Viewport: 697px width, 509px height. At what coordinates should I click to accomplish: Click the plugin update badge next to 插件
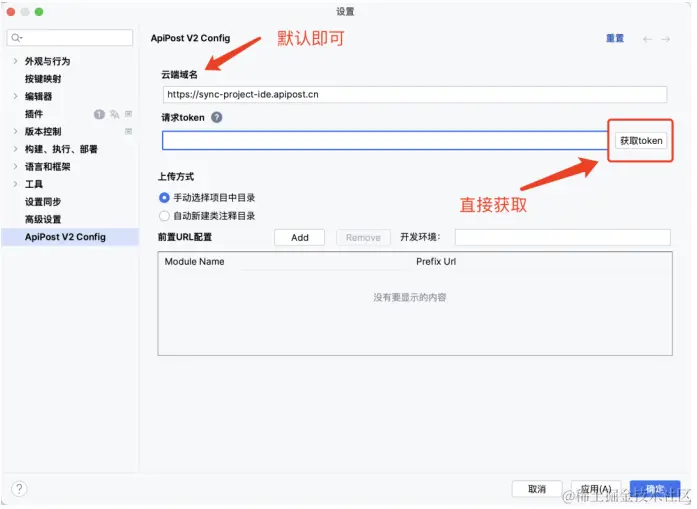click(x=100, y=115)
